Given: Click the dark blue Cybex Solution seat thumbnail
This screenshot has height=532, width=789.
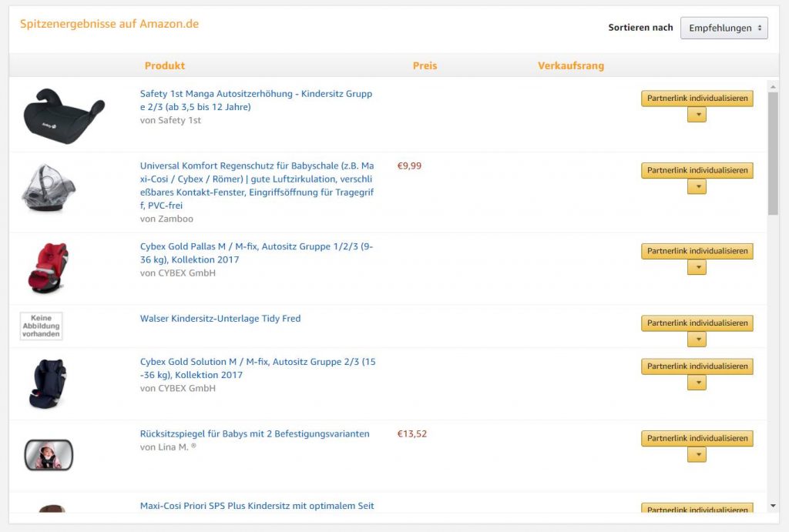Looking at the screenshot, I should point(49,383).
